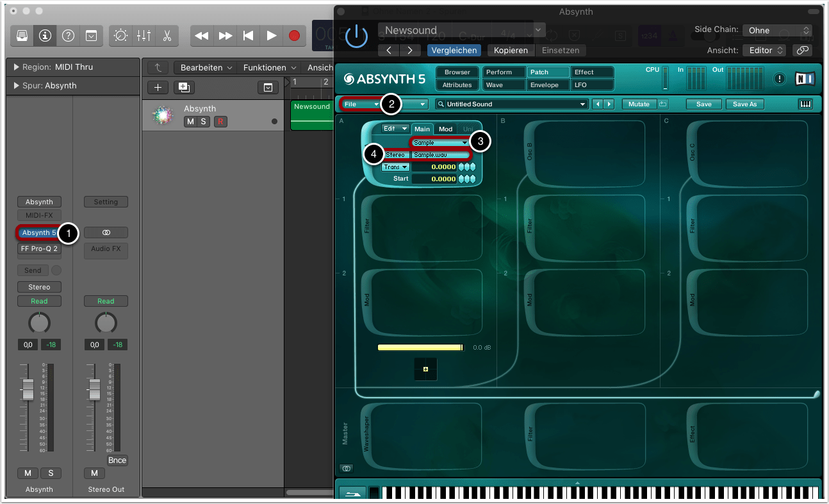
Task: Expand the Region MIDI Thru disclosure triangle
Action: [16, 67]
